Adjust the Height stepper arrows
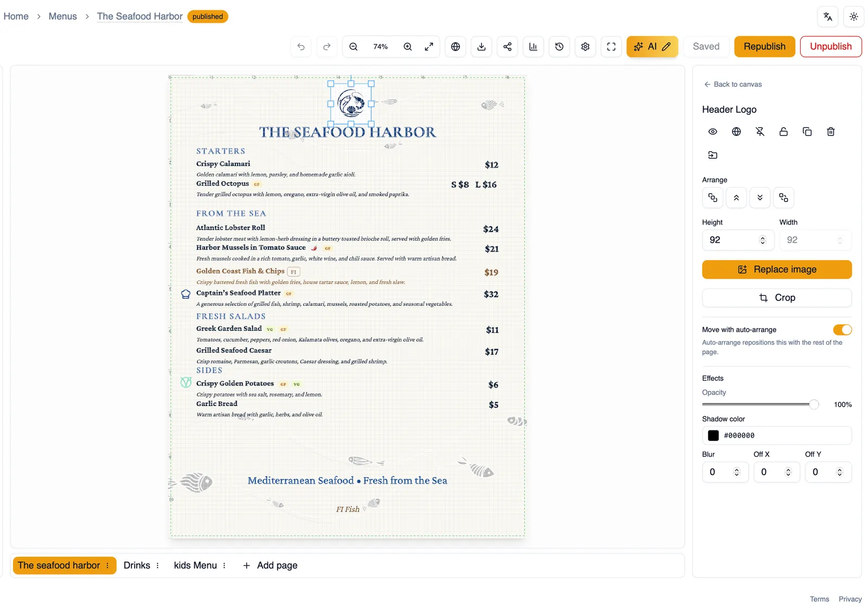 pos(763,240)
